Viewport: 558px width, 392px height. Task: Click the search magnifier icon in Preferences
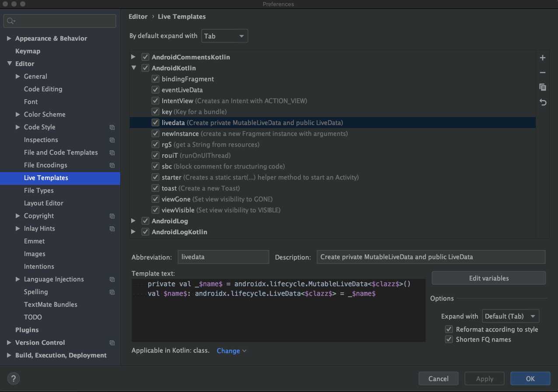11,21
